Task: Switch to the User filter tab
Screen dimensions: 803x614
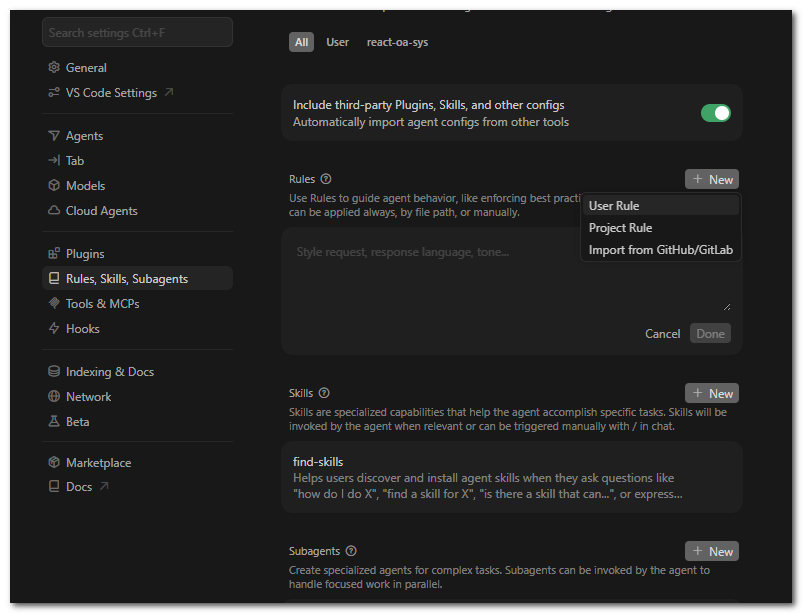Action: pos(337,42)
